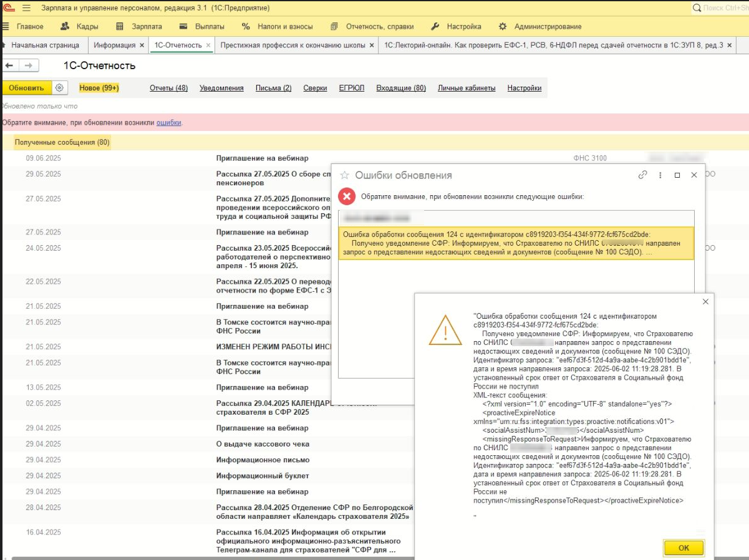Open Настройки link in 1С-Отчетность
Image resolution: width=749 pixels, height=560 pixels.
coord(524,88)
